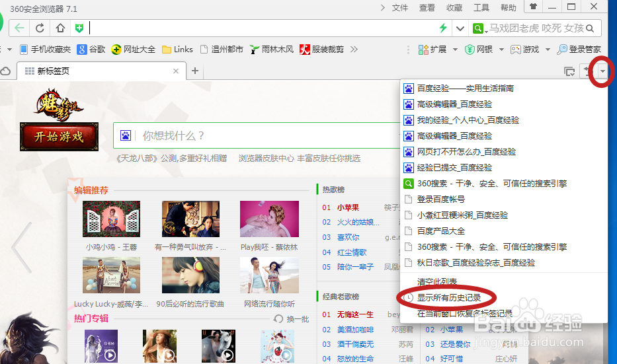Show more bookmarks with the double chevron
This screenshot has height=364, width=617.
(x=354, y=49)
